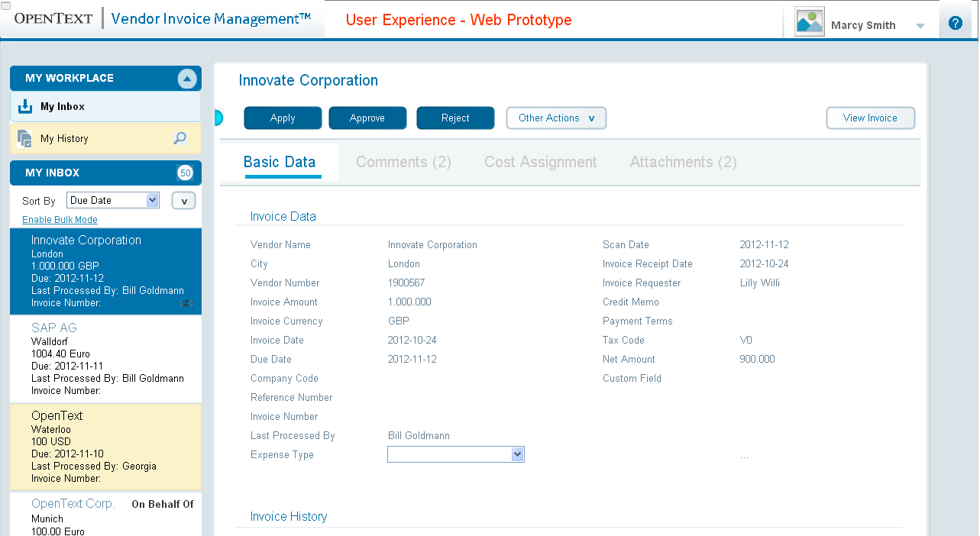Click the My History documents icon
This screenshot has width=980, height=536.
(x=25, y=138)
